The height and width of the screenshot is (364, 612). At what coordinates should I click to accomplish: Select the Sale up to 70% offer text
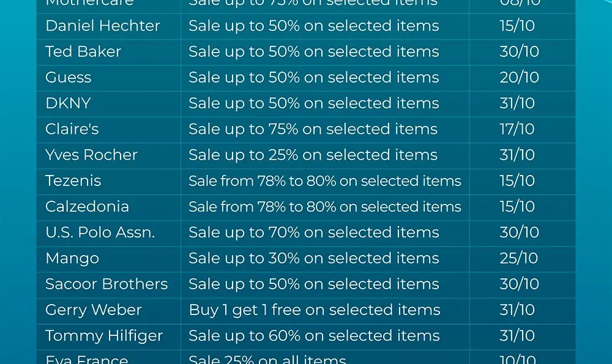(x=314, y=232)
